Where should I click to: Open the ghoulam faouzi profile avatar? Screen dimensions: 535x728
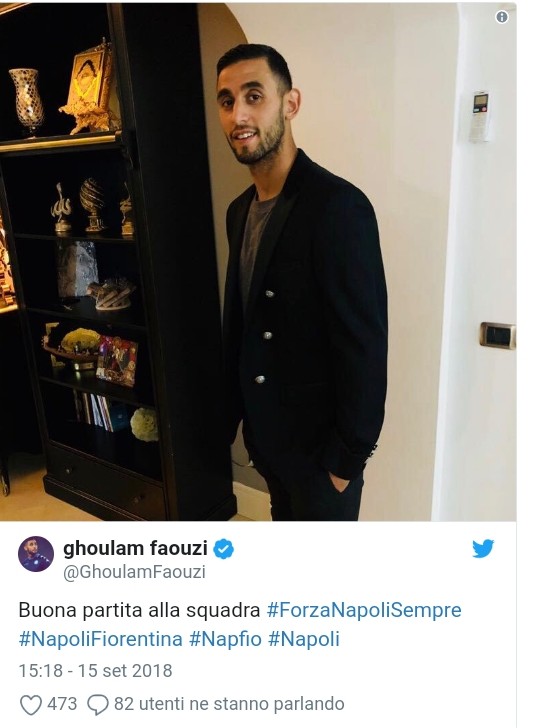pyautogui.click(x=36, y=554)
